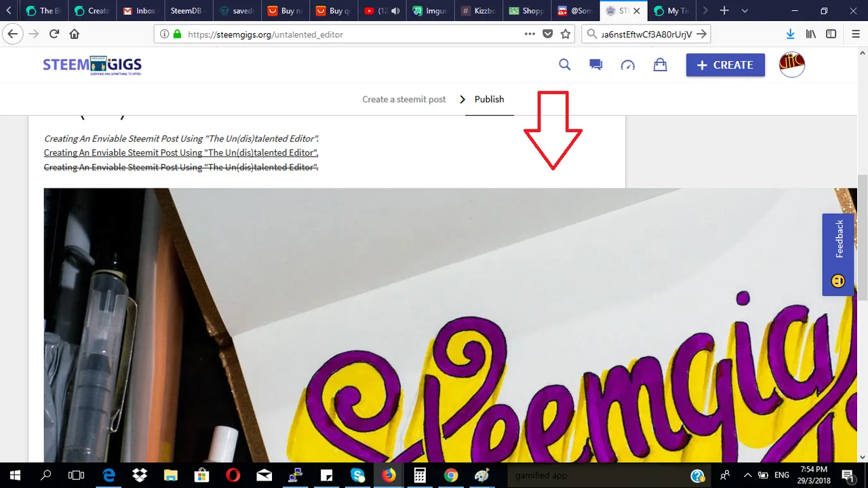Click the italic 'Creating An Enviable Steemit Post' line
Image resolution: width=868 pixels, height=488 pixels.
(x=181, y=138)
